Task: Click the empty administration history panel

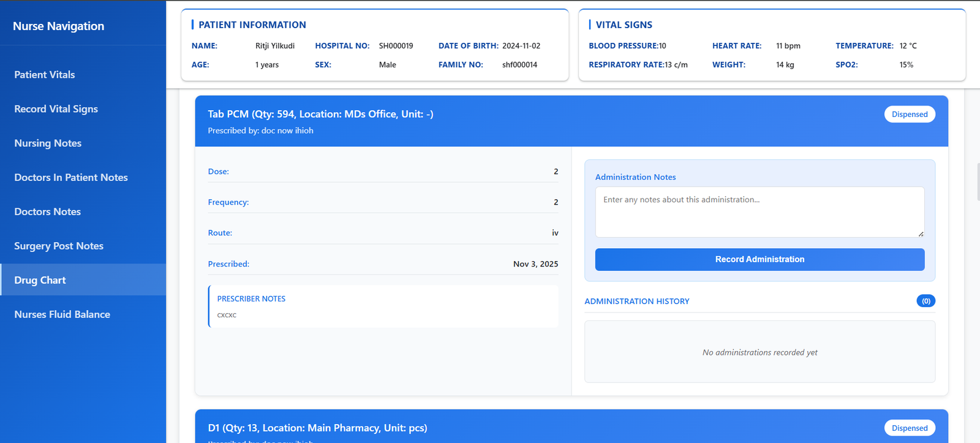Action: [759, 352]
